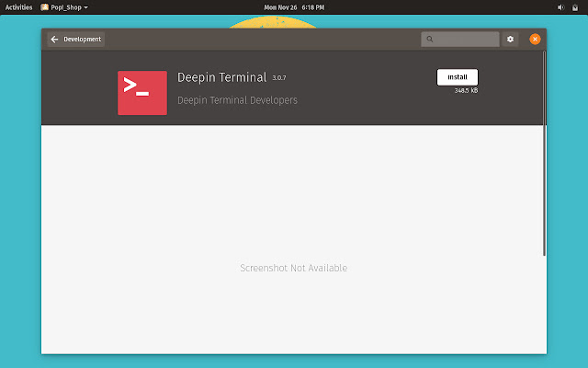Click the Deepin Terminal Developers text

coord(237,100)
